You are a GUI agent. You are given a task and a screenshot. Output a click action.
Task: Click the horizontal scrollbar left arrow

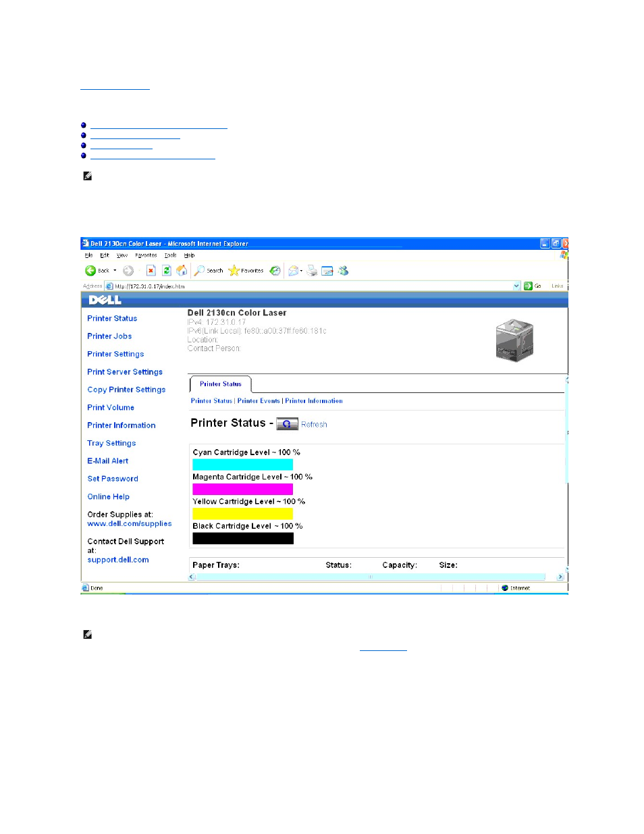pos(192,577)
